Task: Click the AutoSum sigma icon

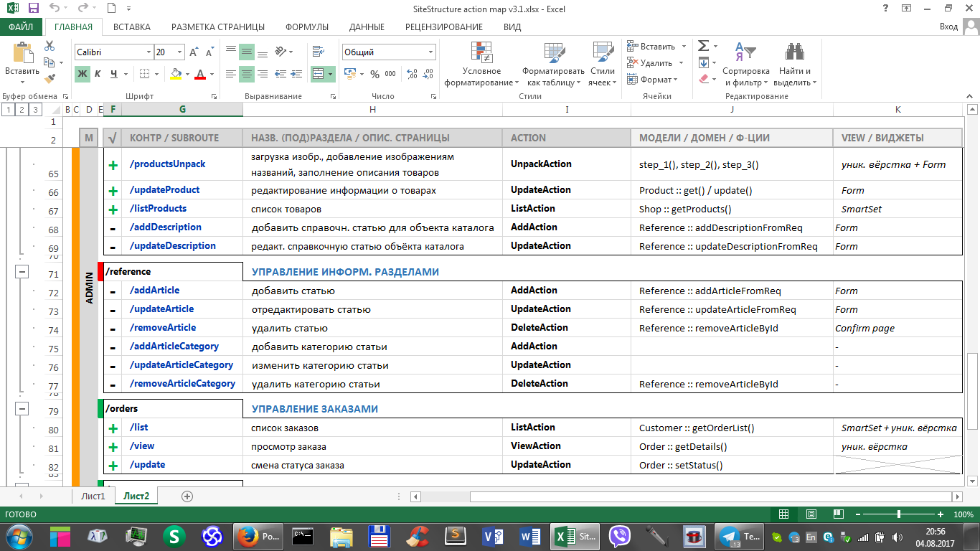Action: pos(704,46)
